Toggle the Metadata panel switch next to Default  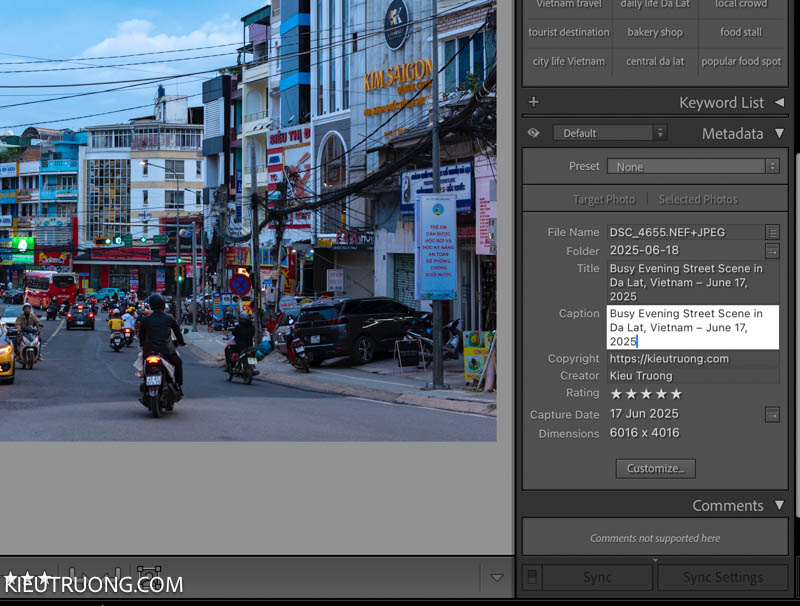coord(534,132)
